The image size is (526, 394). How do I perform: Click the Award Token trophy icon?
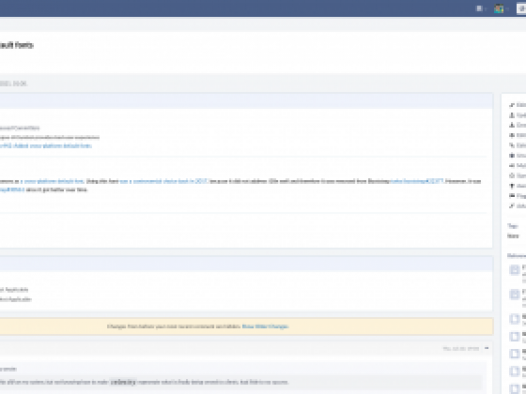click(x=512, y=186)
